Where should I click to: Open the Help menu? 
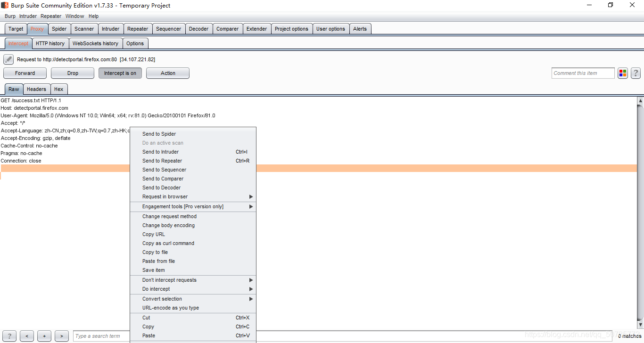pos(93,16)
